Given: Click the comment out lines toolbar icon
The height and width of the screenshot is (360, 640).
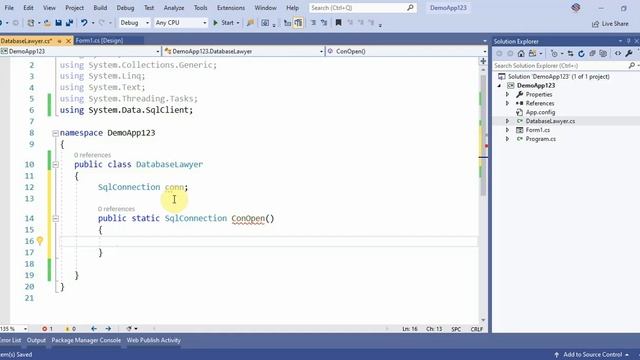Looking at the screenshot, I should (313, 23).
